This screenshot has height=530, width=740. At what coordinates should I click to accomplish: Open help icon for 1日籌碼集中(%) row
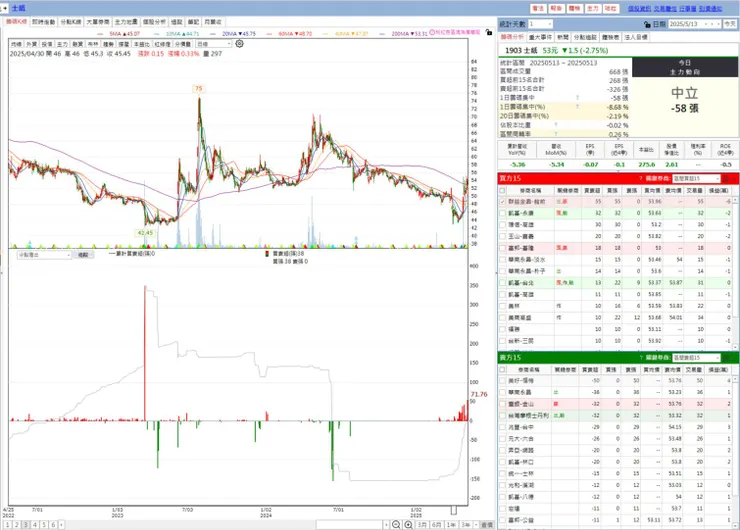[x=577, y=107]
